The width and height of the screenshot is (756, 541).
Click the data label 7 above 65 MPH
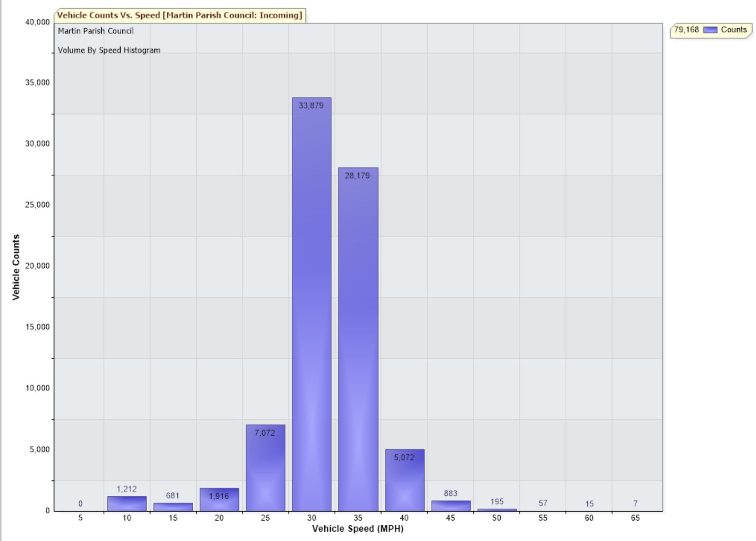(x=635, y=503)
